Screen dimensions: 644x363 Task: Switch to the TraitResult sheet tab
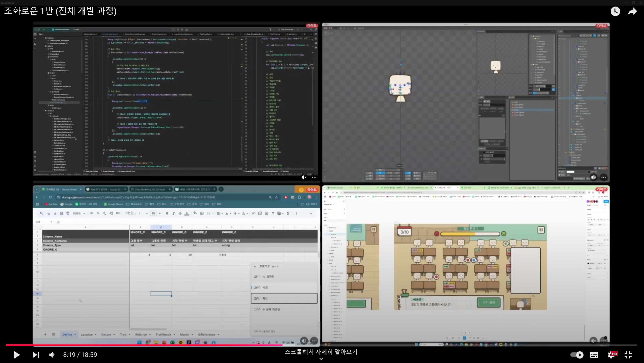163,334
